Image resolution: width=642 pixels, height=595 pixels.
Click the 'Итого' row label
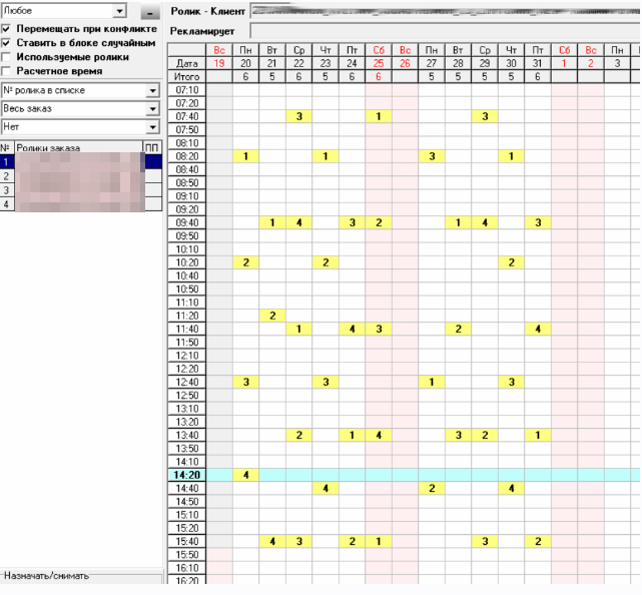coord(187,77)
